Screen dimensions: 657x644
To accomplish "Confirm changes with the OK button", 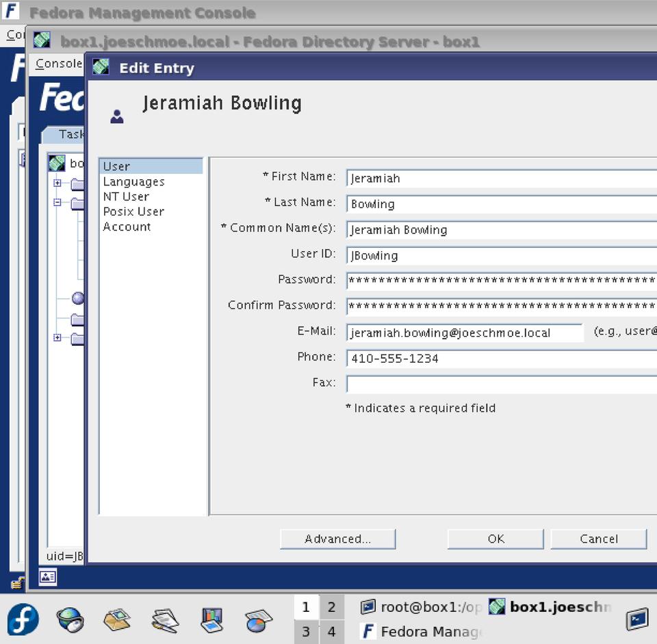I will (x=495, y=539).
